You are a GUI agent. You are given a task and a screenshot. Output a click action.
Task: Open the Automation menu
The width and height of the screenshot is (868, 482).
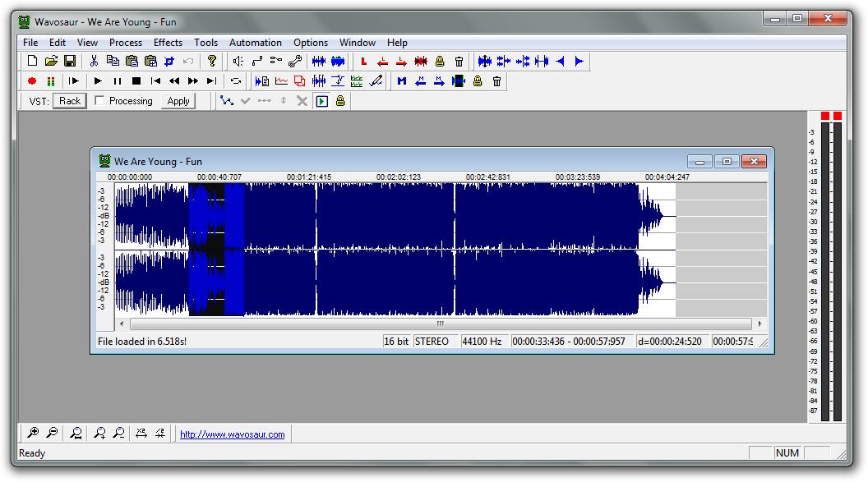[x=255, y=43]
